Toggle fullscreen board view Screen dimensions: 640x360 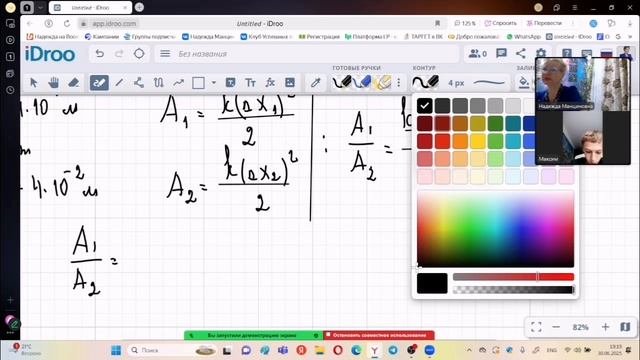pos(536,327)
